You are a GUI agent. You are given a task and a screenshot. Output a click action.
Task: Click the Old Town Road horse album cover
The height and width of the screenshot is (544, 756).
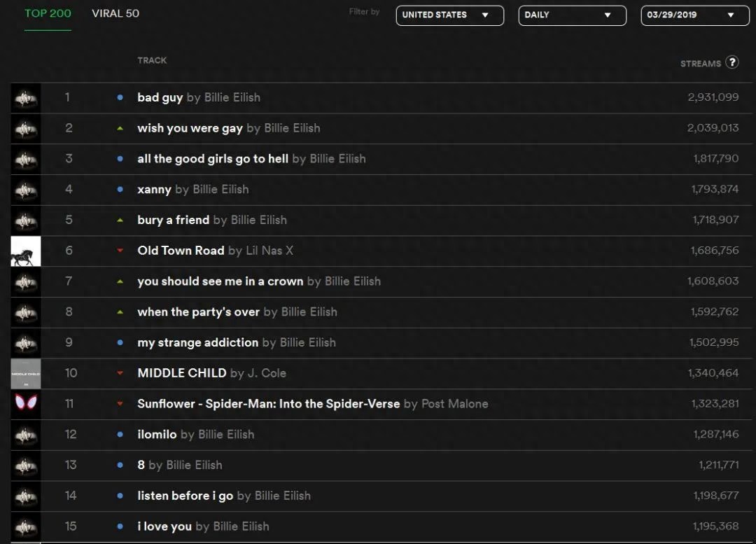pyautogui.click(x=26, y=251)
